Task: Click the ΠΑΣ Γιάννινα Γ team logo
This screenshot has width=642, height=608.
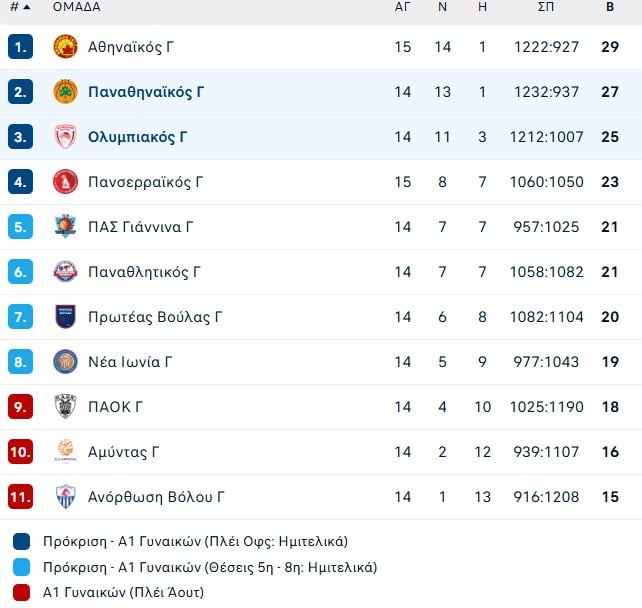Action: coord(65,227)
